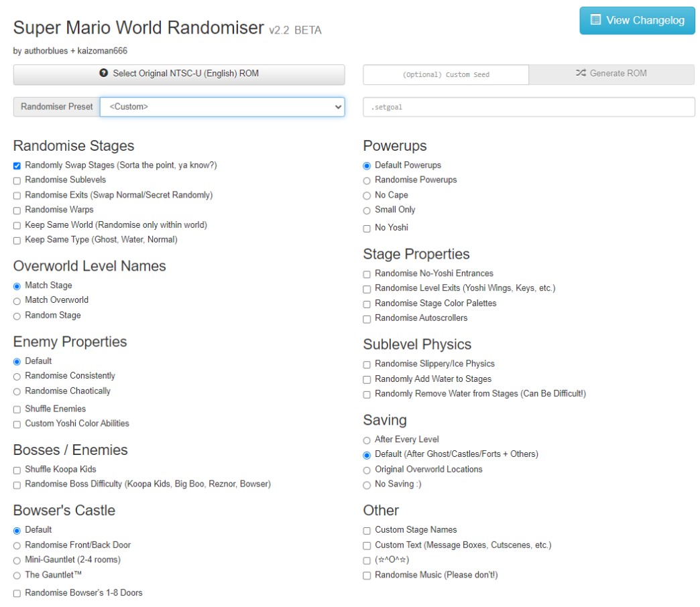This screenshot has width=700, height=607.
Task: Enable Randomise Slippery/Ice Physics
Action: (367, 364)
